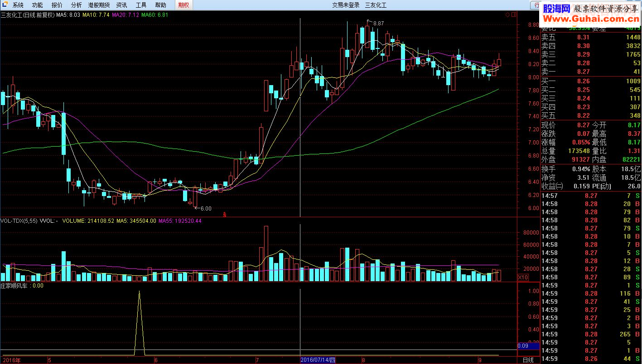Viewport: 642px width, 364px height.
Task: Click the 卖四 8.30 order row
Action: 591,46
